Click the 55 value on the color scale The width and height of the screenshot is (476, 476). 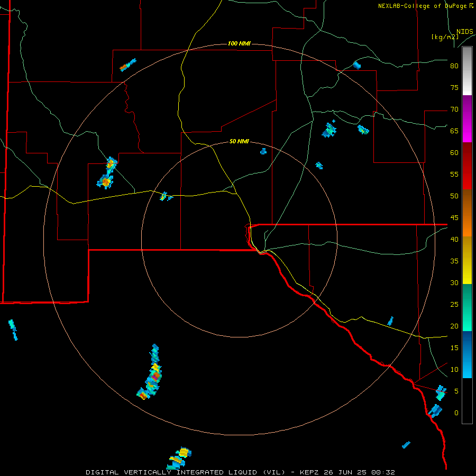tap(454, 174)
